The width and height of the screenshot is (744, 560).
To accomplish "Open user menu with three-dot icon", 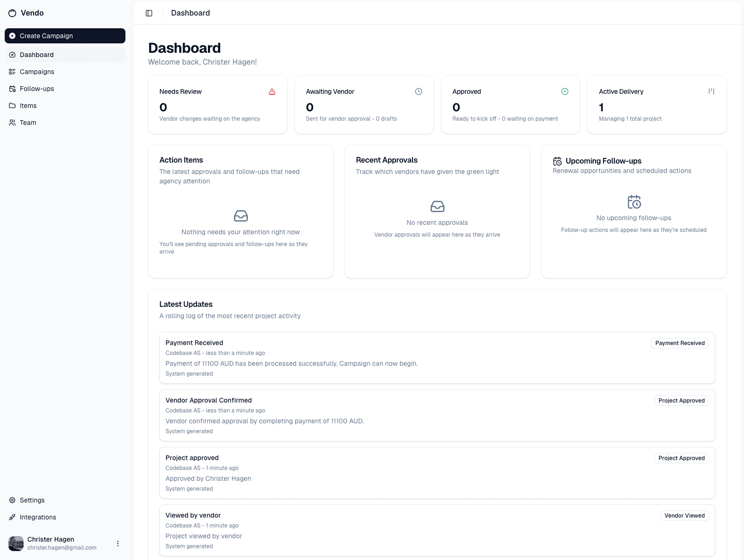I will coord(118,544).
